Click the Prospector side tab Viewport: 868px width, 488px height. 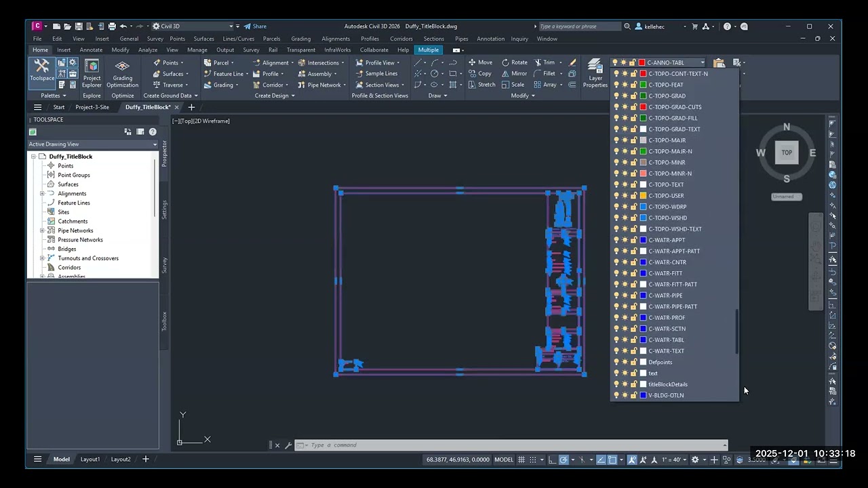[x=164, y=155]
